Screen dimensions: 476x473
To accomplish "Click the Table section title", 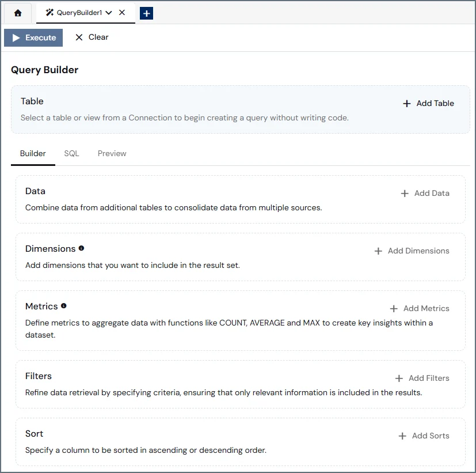I will (32, 101).
